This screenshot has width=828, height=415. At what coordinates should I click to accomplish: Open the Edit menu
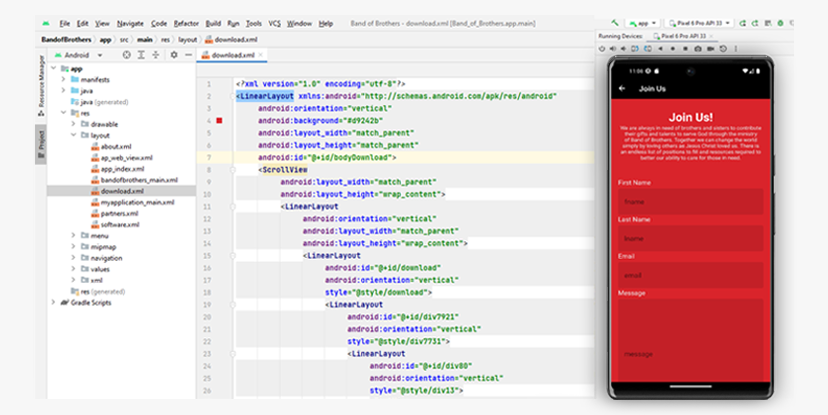tap(83, 23)
